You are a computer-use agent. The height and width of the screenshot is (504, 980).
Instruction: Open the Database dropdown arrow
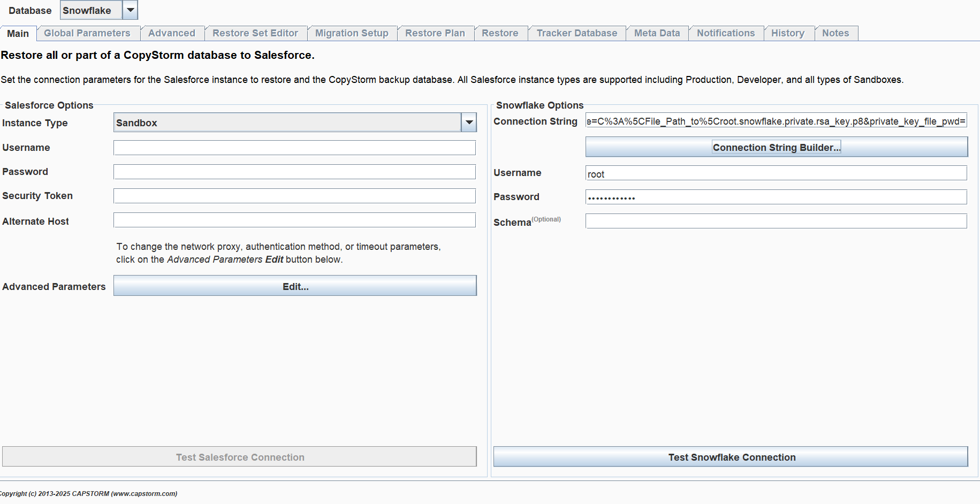(x=130, y=10)
